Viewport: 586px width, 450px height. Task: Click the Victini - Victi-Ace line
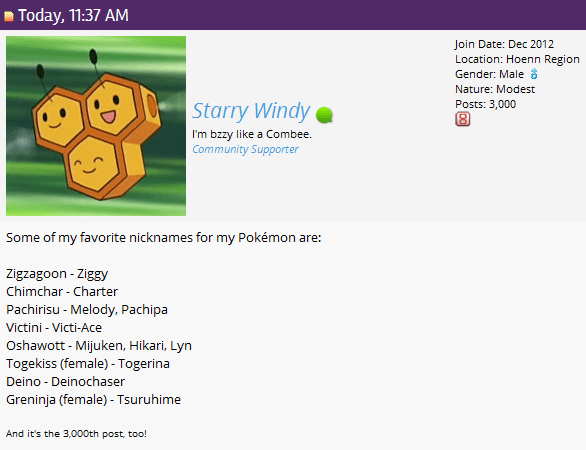[54, 328]
